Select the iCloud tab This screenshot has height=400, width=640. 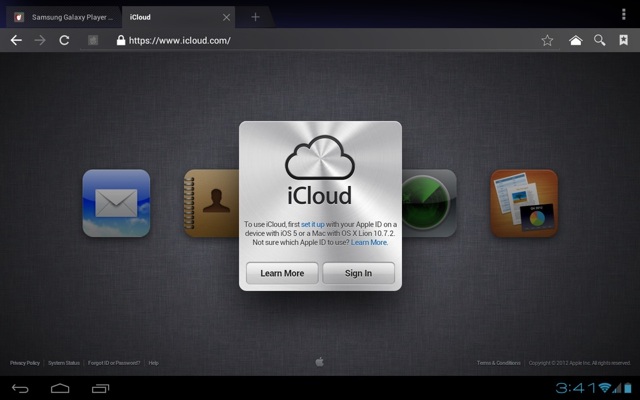coord(178,17)
